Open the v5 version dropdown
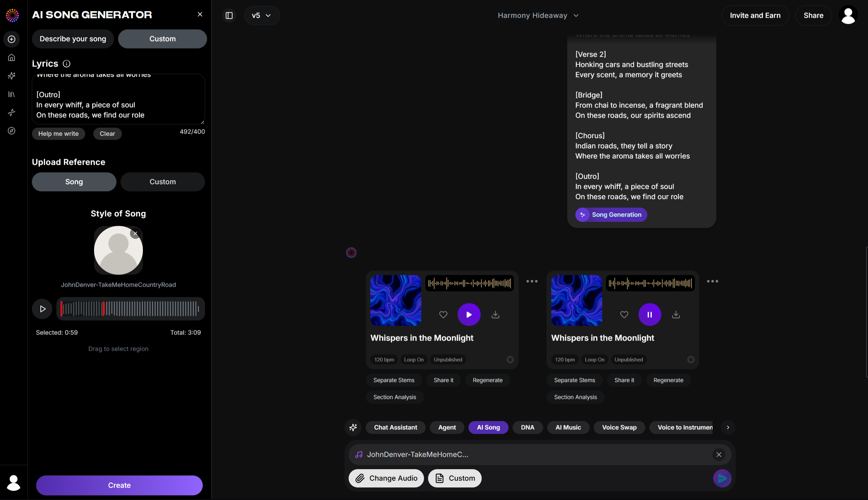 coord(262,16)
